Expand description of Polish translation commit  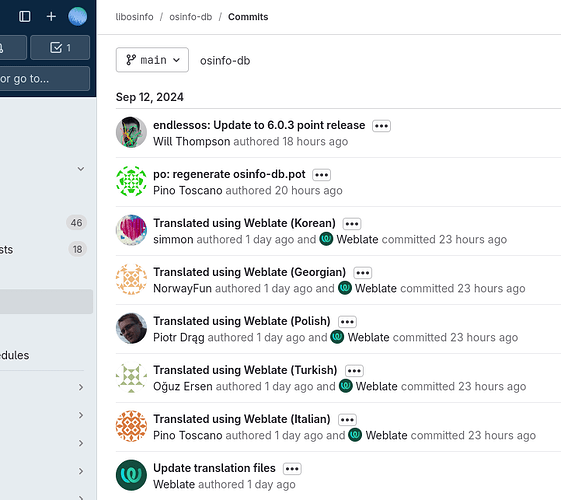pyautogui.click(x=347, y=322)
